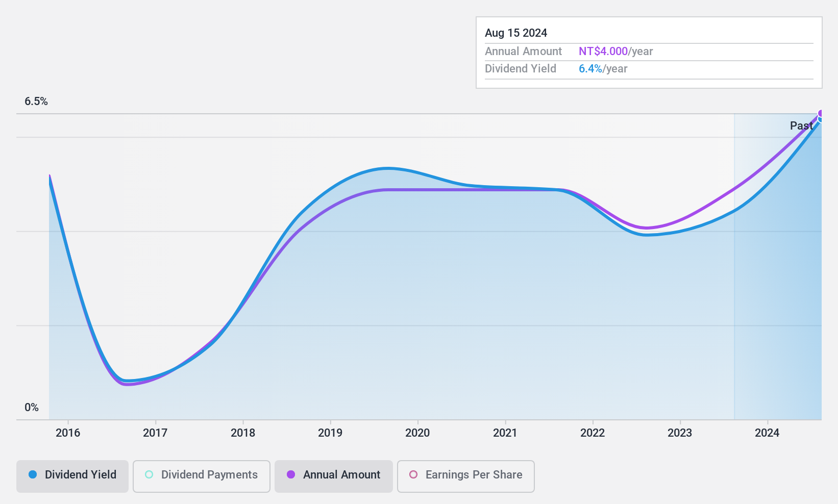Toggle the Dividend Yield series
Viewport: 838px width, 504px height.
[72, 476]
